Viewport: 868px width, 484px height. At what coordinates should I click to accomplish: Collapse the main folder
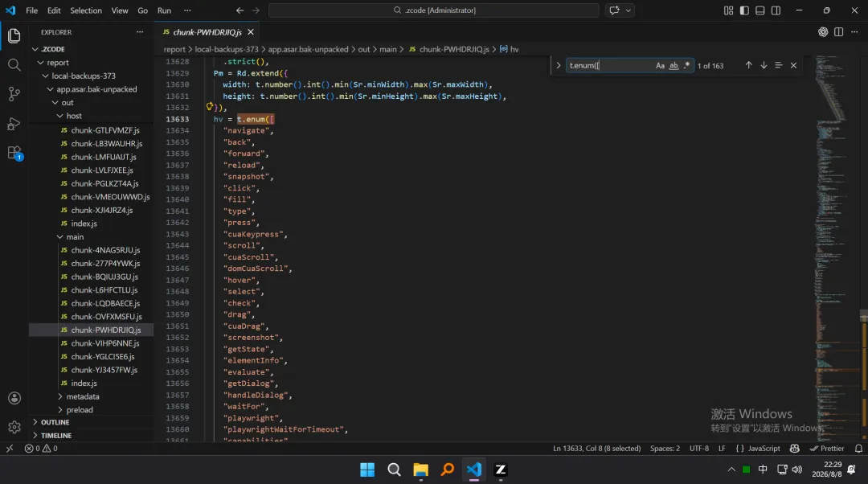[x=75, y=236]
